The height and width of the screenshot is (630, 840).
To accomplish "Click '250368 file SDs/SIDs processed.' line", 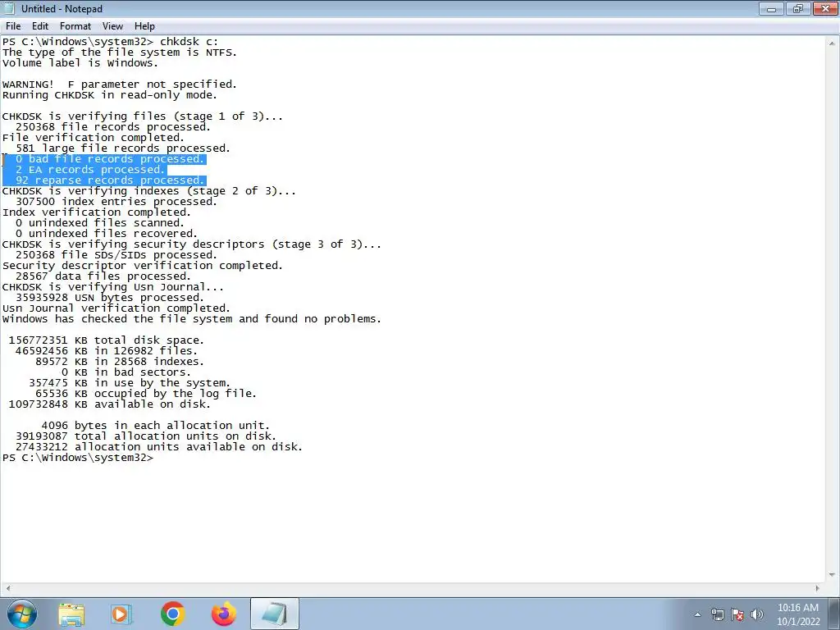I will pos(116,255).
